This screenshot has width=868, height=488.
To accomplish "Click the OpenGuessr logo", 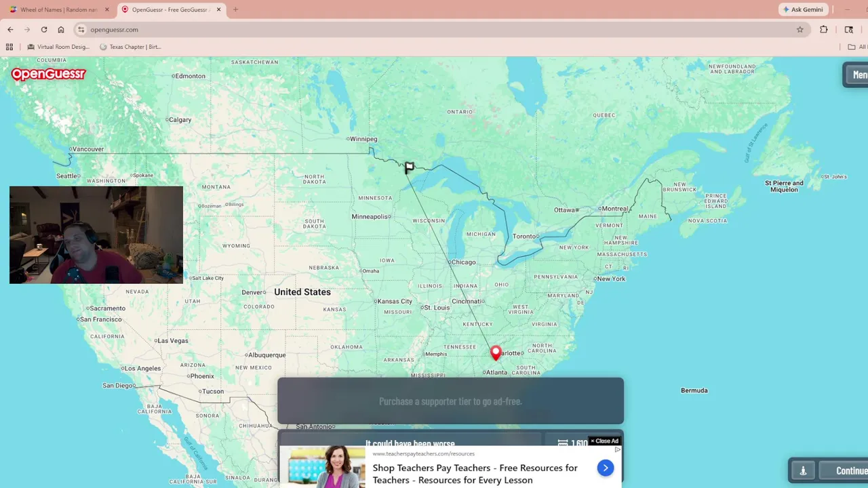I will 48,74.
